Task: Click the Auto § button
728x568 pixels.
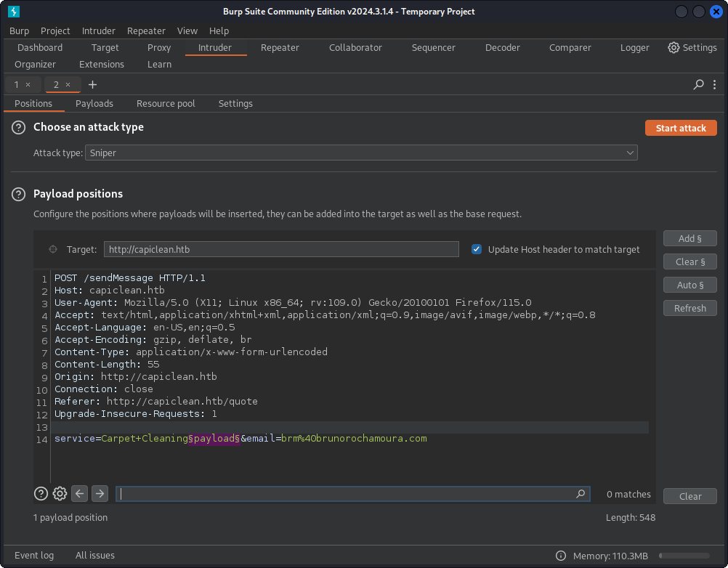Action: click(690, 285)
